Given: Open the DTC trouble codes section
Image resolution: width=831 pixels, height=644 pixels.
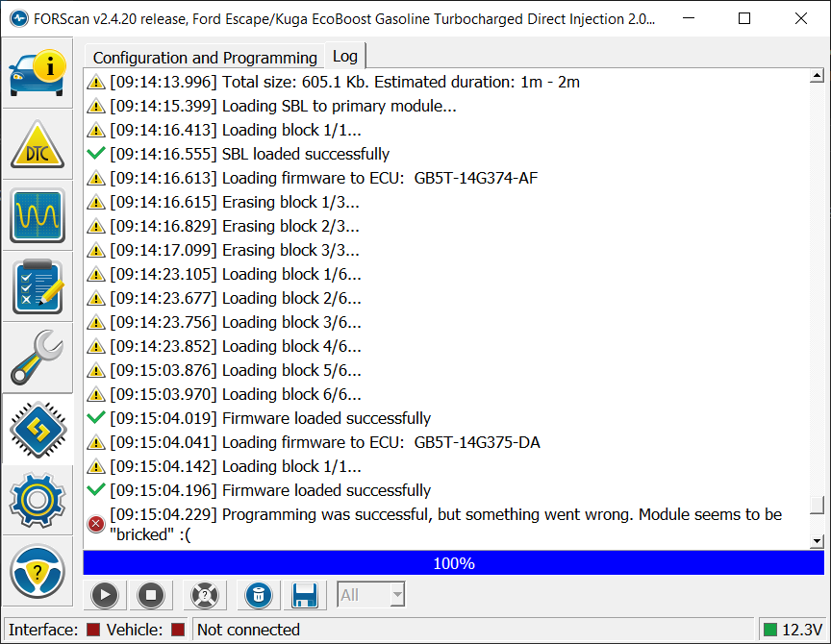Looking at the screenshot, I should click(38, 144).
